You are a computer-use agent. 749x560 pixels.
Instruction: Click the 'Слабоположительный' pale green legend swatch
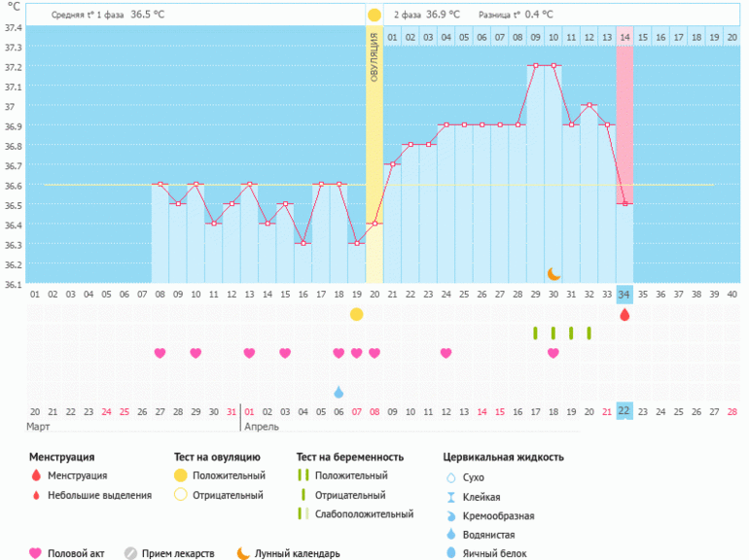click(x=303, y=514)
